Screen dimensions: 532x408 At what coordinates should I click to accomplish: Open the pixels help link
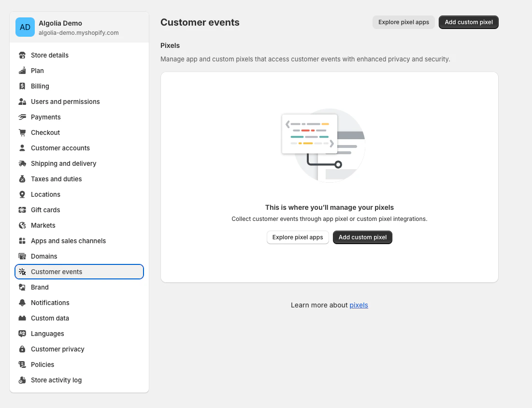pyautogui.click(x=359, y=305)
